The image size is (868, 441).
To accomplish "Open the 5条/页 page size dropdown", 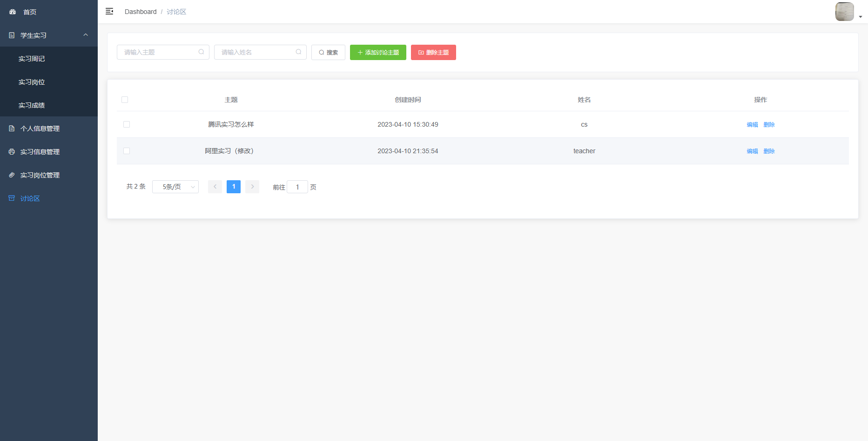I will tap(175, 187).
